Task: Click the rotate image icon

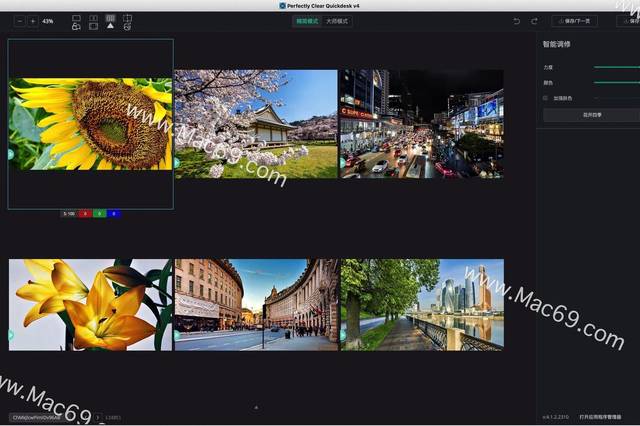Action: tap(127, 27)
